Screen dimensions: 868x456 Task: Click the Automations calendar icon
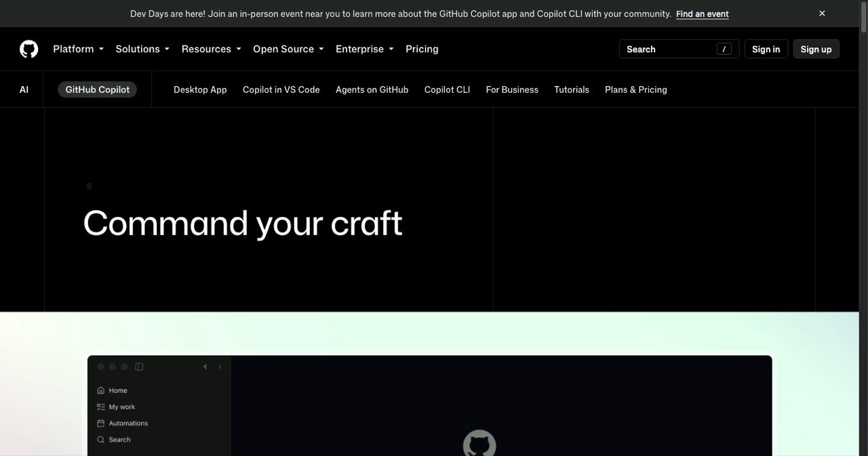click(101, 423)
